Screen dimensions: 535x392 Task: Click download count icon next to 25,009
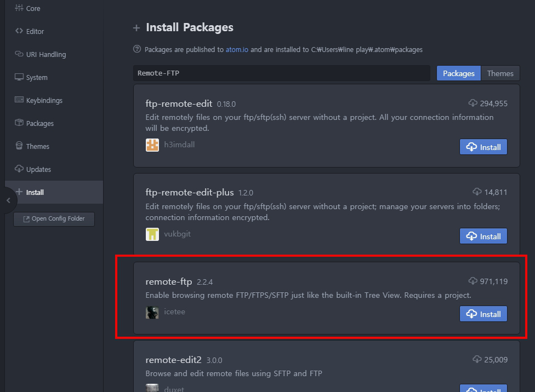coord(477,359)
